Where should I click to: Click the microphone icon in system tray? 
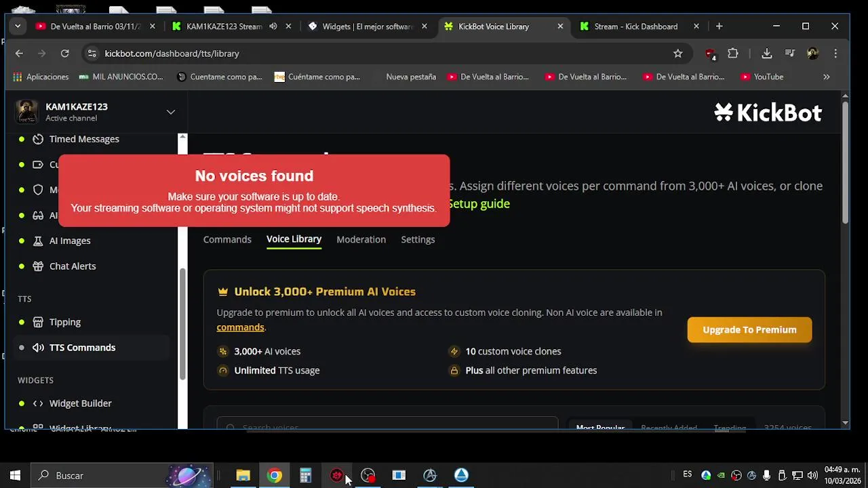[x=766, y=475]
